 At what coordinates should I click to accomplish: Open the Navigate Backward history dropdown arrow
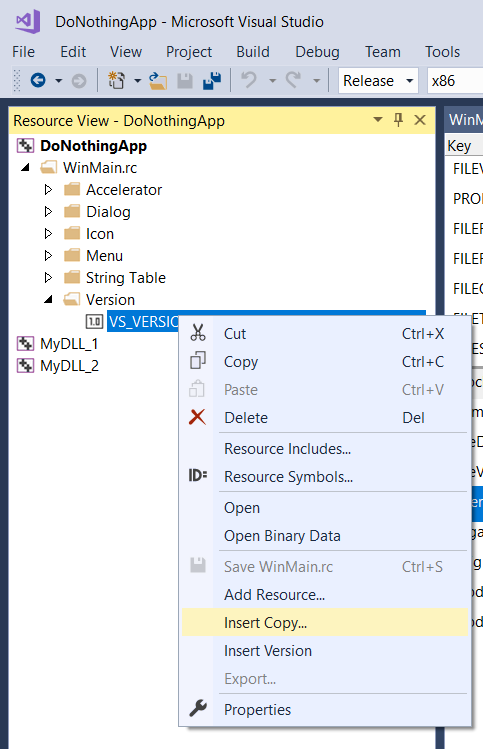[x=58, y=81]
